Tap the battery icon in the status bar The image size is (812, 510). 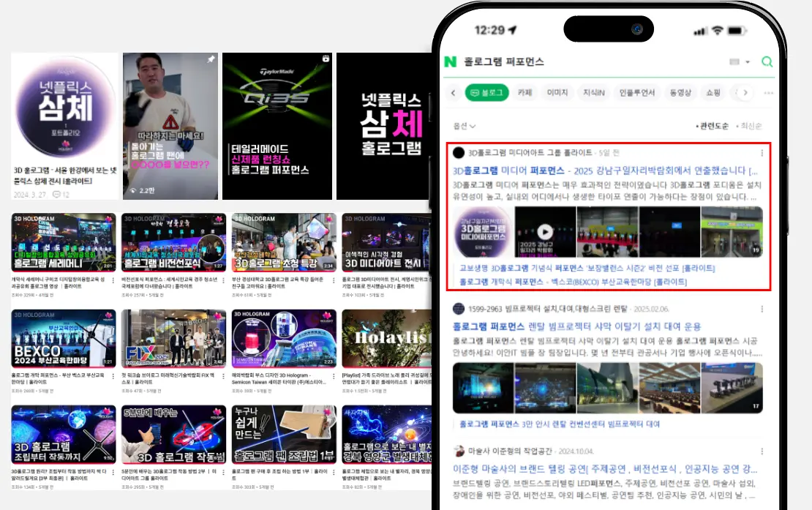tap(735, 29)
